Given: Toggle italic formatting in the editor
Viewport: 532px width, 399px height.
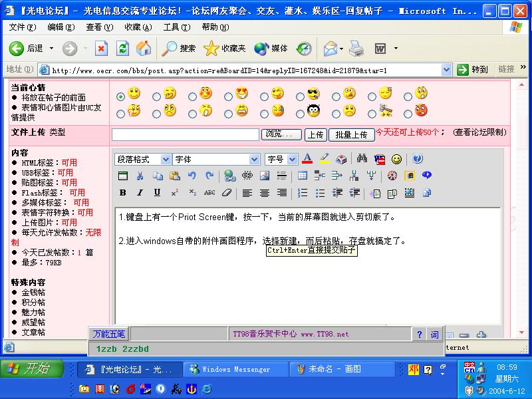Looking at the screenshot, I should 140,193.
